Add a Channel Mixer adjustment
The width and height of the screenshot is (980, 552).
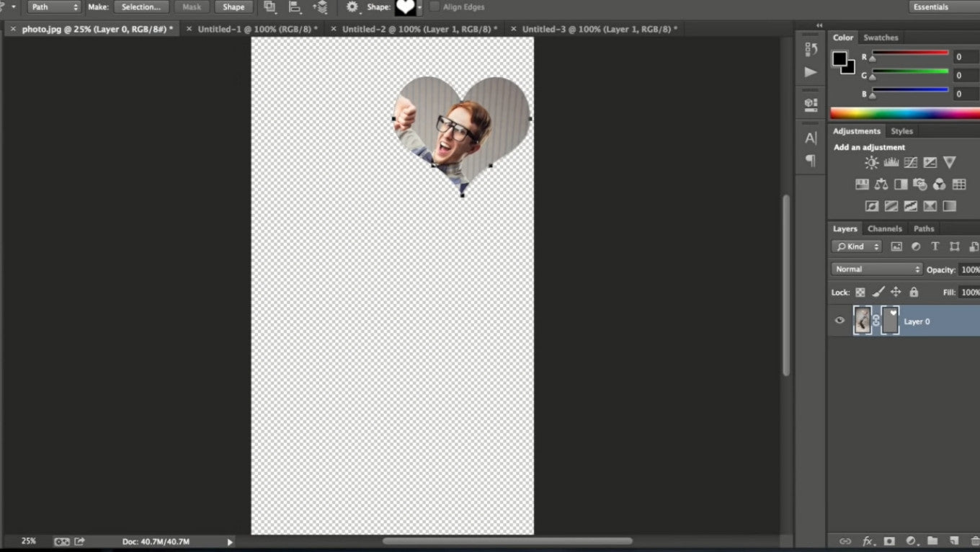(x=940, y=184)
